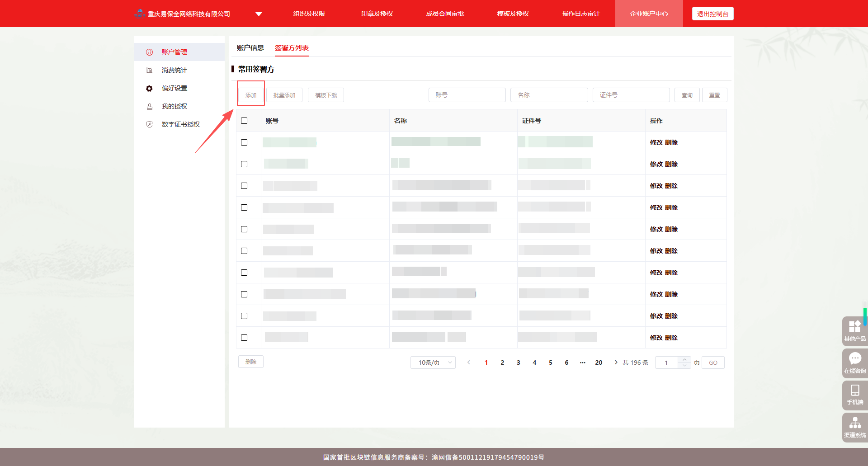The width and height of the screenshot is (868, 466).
Task: Open the 印章及授权 menu
Action: (x=377, y=14)
